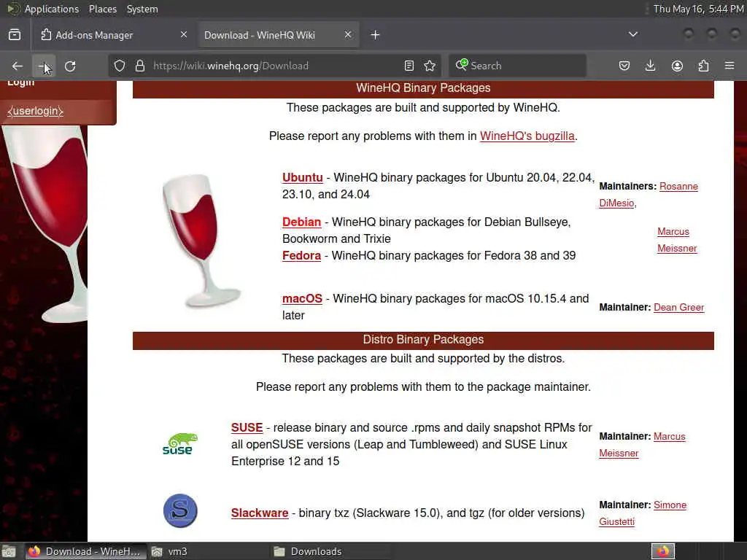Toggle reader view icon in address bar
Image resolution: width=747 pixels, height=560 pixels.
[409, 66]
